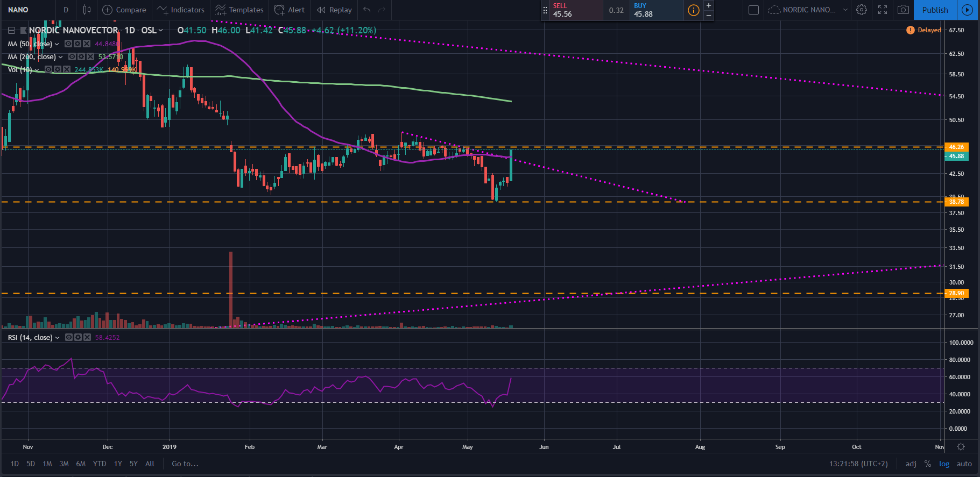Click the SELL 45.56 button
The image size is (980, 477).
pyautogui.click(x=575, y=10)
